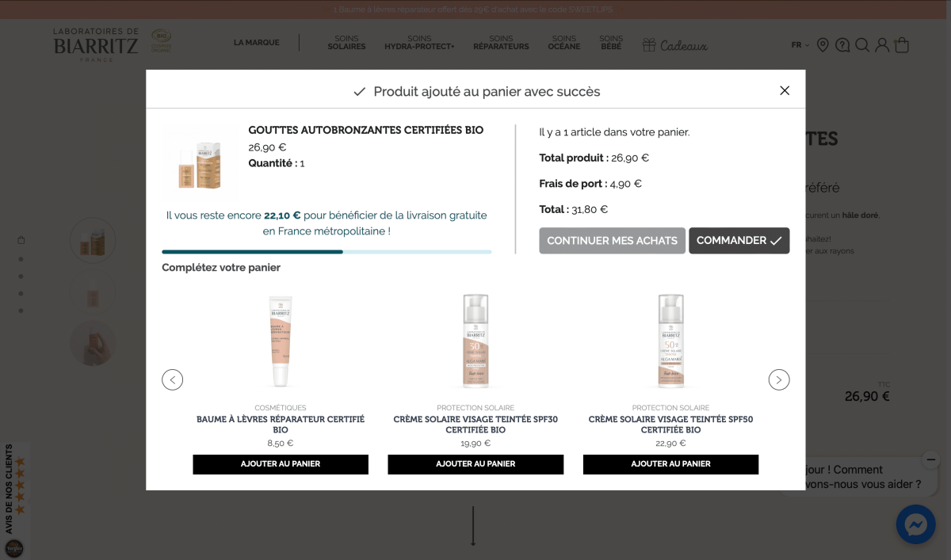Open help question mark icon

(842, 45)
